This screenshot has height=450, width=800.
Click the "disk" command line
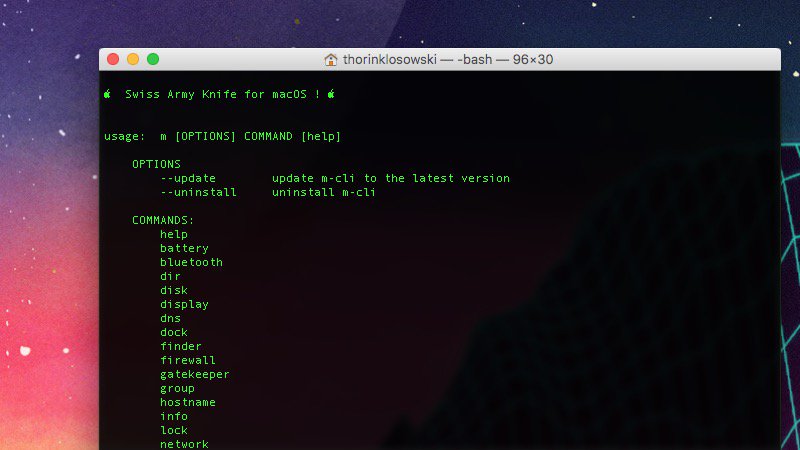click(x=174, y=290)
